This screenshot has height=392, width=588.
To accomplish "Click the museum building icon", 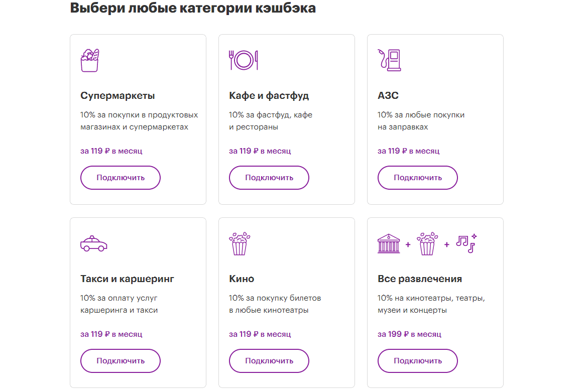I will coord(389,244).
